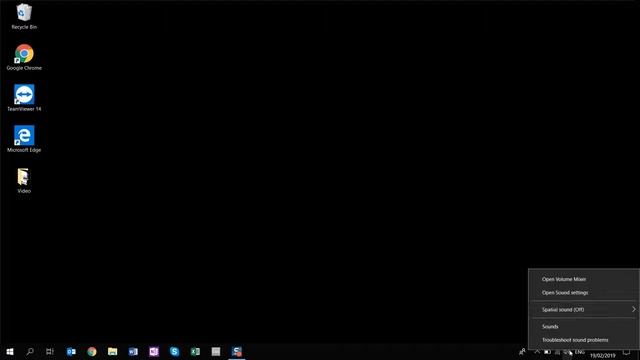
Task: Launch Chrome from the taskbar
Action: click(x=92, y=351)
